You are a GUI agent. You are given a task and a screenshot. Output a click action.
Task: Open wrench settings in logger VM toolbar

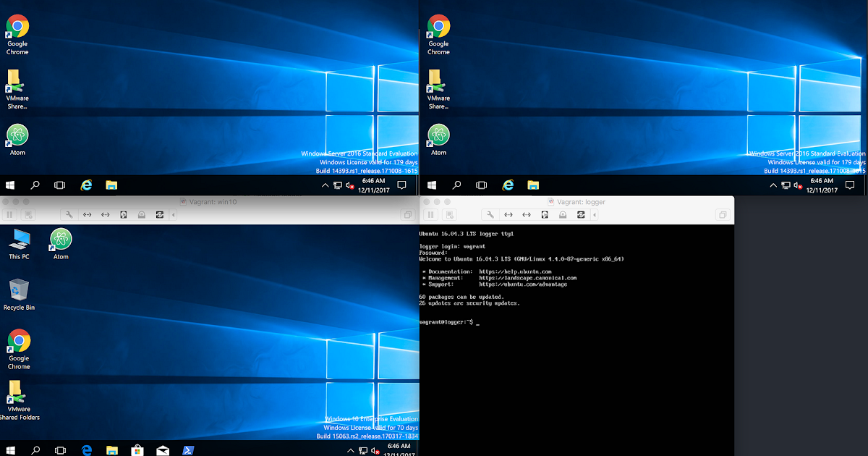pos(490,215)
